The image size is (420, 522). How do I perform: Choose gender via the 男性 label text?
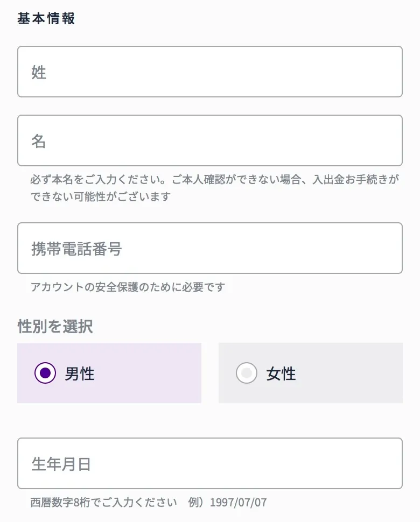(x=80, y=373)
